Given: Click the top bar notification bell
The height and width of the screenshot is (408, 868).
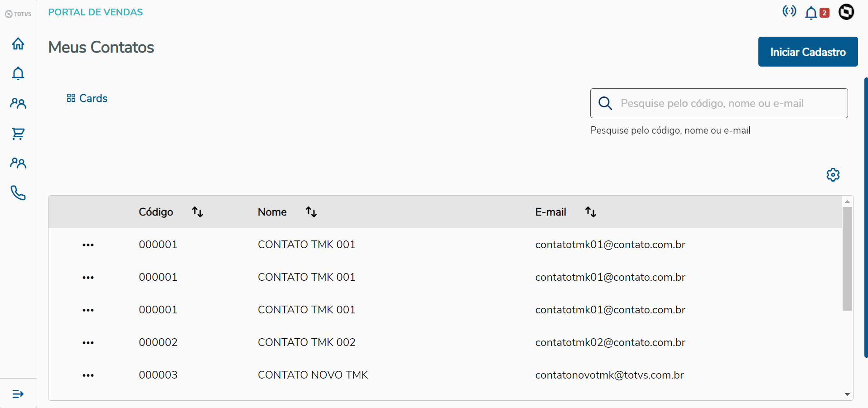Looking at the screenshot, I should [x=811, y=13].
